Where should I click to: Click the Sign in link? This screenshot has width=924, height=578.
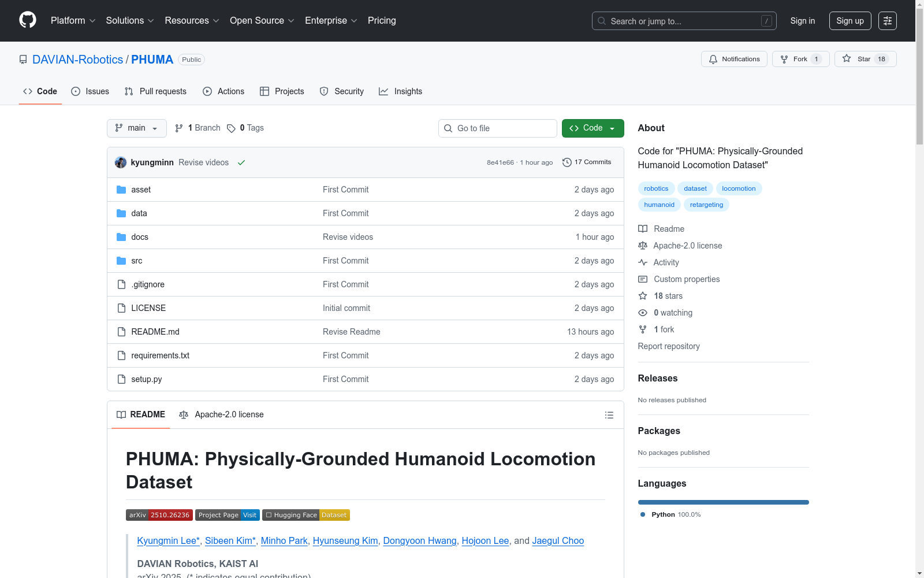(803, 21)
